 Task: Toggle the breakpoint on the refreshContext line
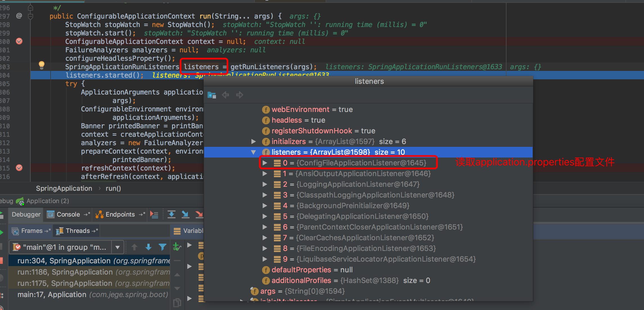click(x=19, y=168)
